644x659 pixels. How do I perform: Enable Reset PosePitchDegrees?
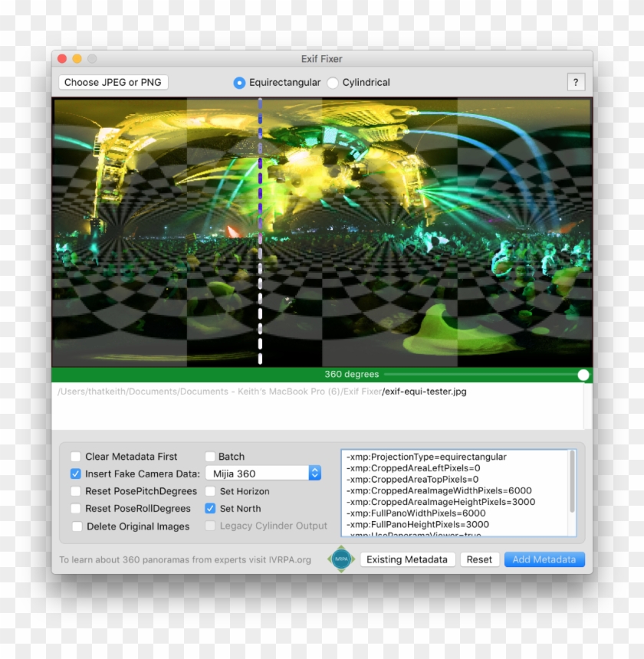pos(75,491)
